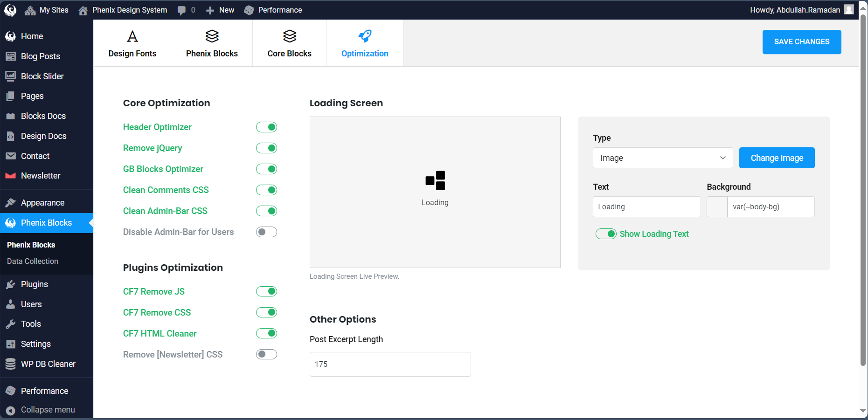Open Phenix Blocks submenu item

tap(31, 245)
